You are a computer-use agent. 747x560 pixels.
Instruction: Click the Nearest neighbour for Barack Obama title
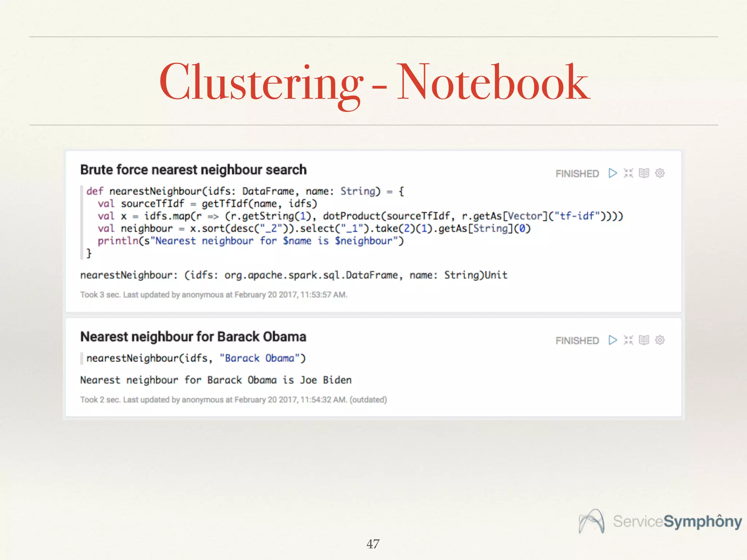(x=193, y=337)
